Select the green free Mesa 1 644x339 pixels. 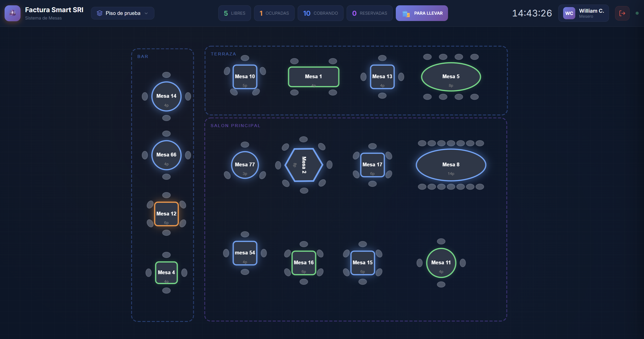tap(313, 77)
